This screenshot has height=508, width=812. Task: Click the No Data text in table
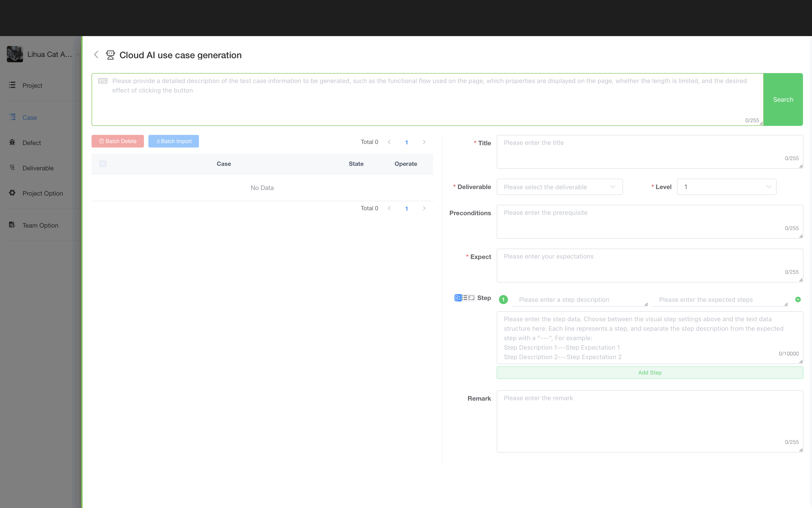pos(262,188)
